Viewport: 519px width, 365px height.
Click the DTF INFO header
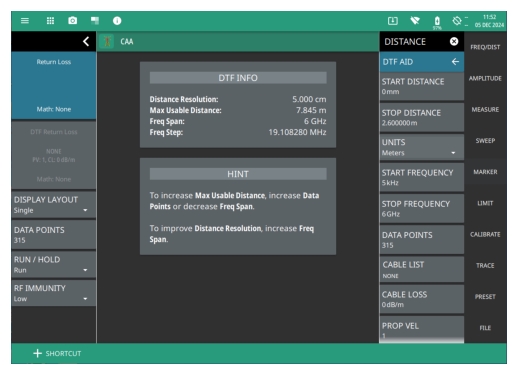pos(238,78)
